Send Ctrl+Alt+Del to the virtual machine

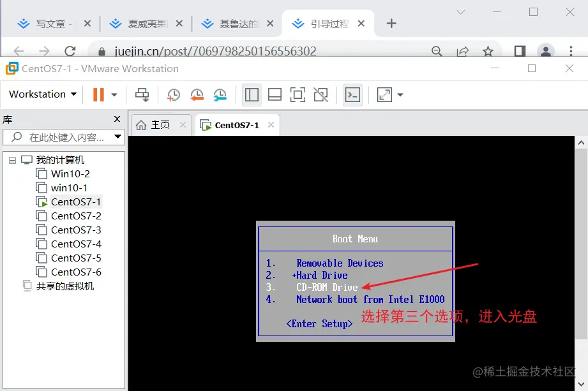tap(142, 95)
